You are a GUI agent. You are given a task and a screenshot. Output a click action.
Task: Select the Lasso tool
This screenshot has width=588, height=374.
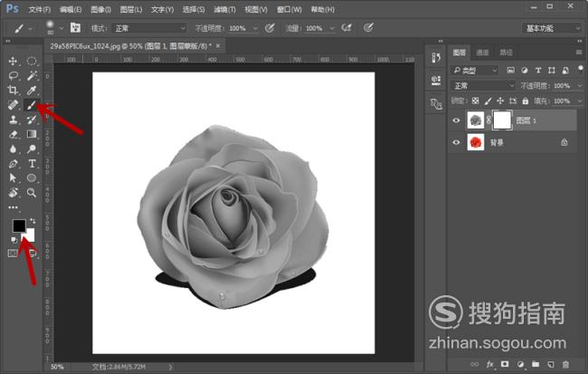pos(13,75)
